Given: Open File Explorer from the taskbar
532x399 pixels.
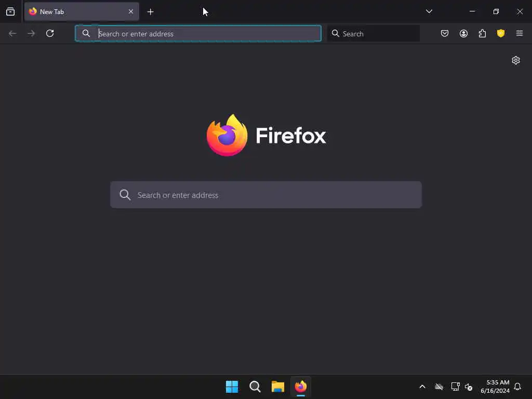Looking at the screenshot, I should pyautogui.click(x=278, y=387).
